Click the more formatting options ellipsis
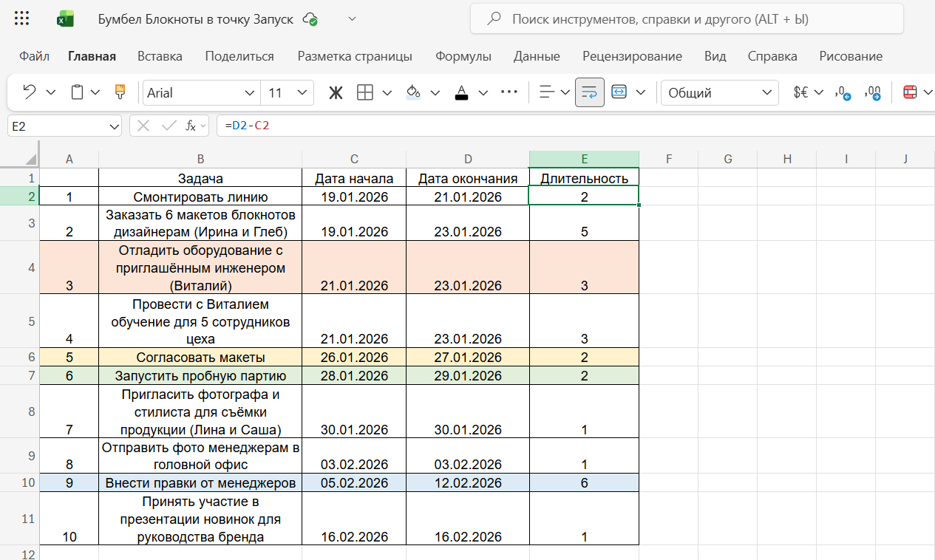The image size is (935, 560). 509,92
